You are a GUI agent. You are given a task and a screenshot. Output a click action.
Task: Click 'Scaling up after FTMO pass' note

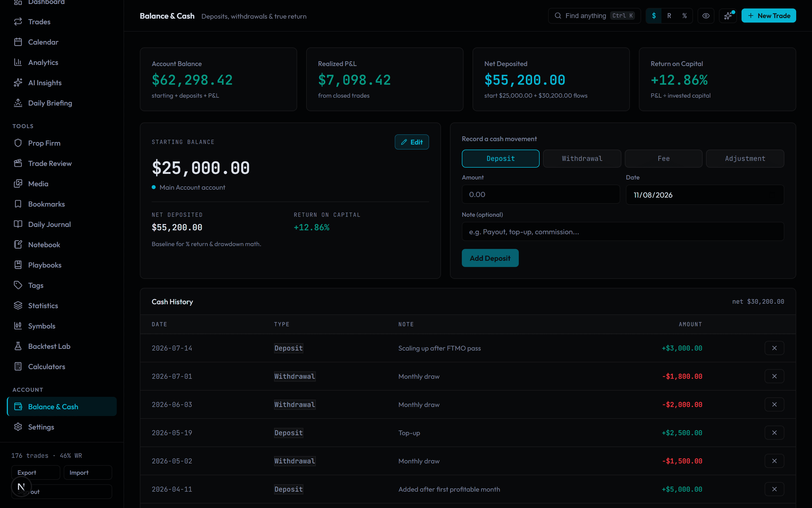(x=439, y=348)
